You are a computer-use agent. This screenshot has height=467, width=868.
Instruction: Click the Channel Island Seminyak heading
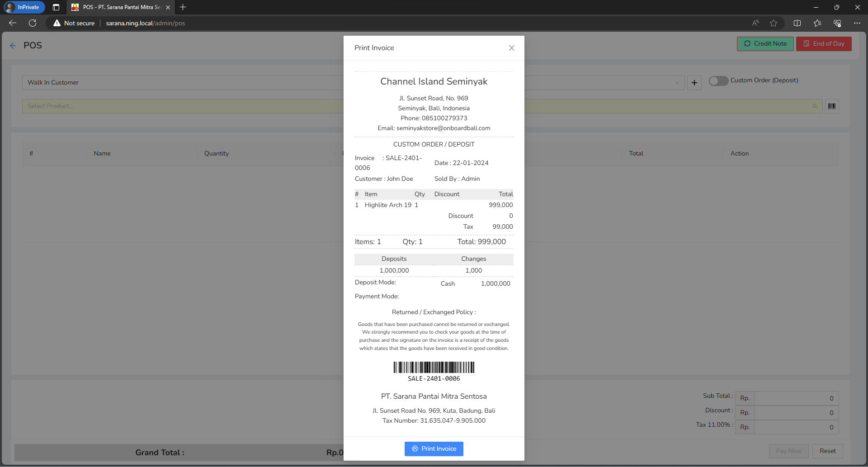(x=434, y=81)
